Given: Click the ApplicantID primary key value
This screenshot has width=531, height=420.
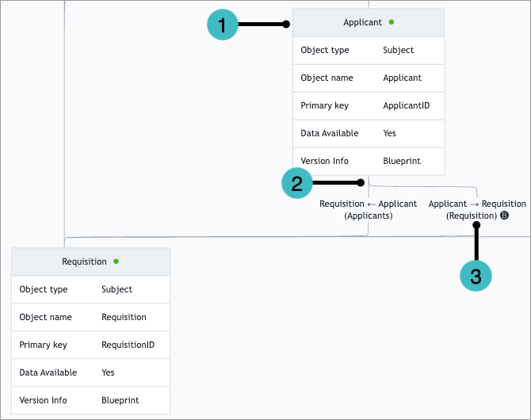Looking at the screenshot, I should [x=406, y=105].
